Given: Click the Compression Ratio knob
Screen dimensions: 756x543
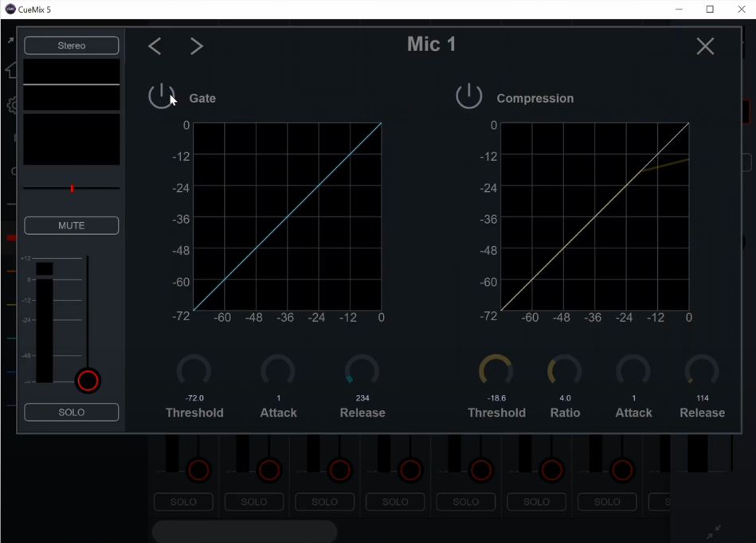Looking at the screenshot, I should tap(565, 371).
